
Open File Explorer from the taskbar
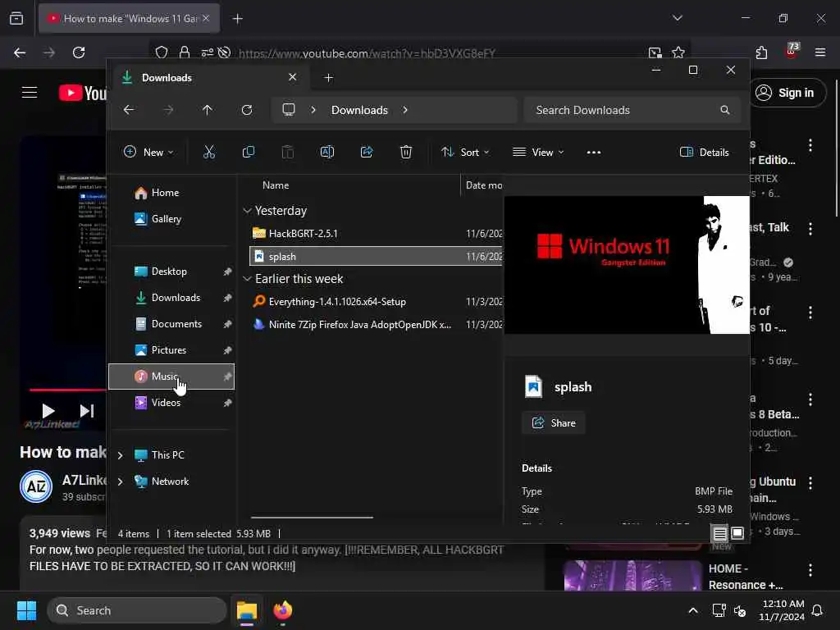pyautogui.click(x=247, y=610)
